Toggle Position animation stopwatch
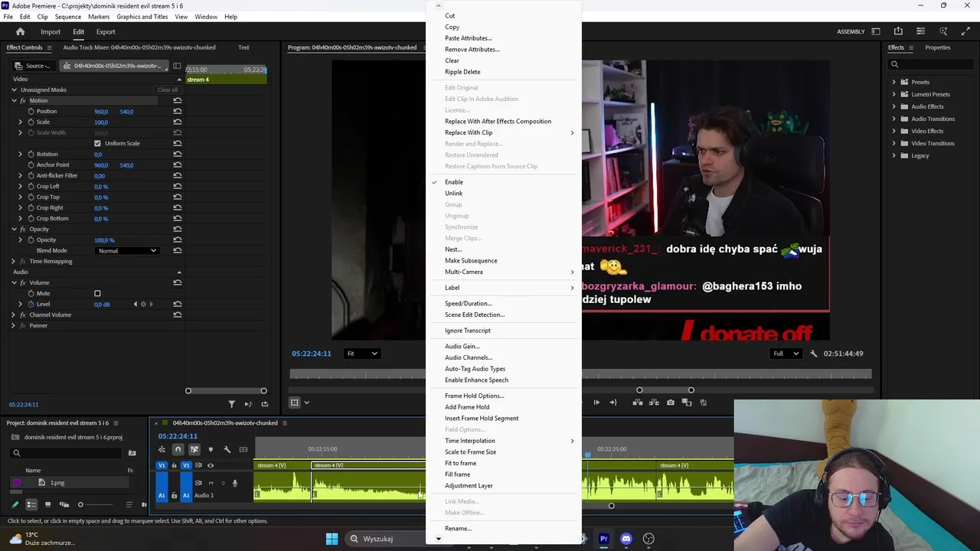 [x=31, y=112]
